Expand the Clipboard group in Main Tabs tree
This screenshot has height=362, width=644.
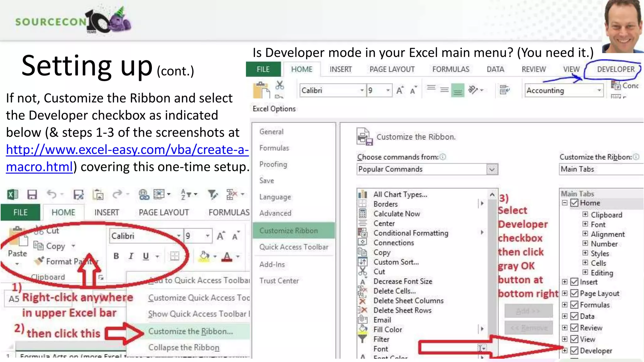coord(585,214)
